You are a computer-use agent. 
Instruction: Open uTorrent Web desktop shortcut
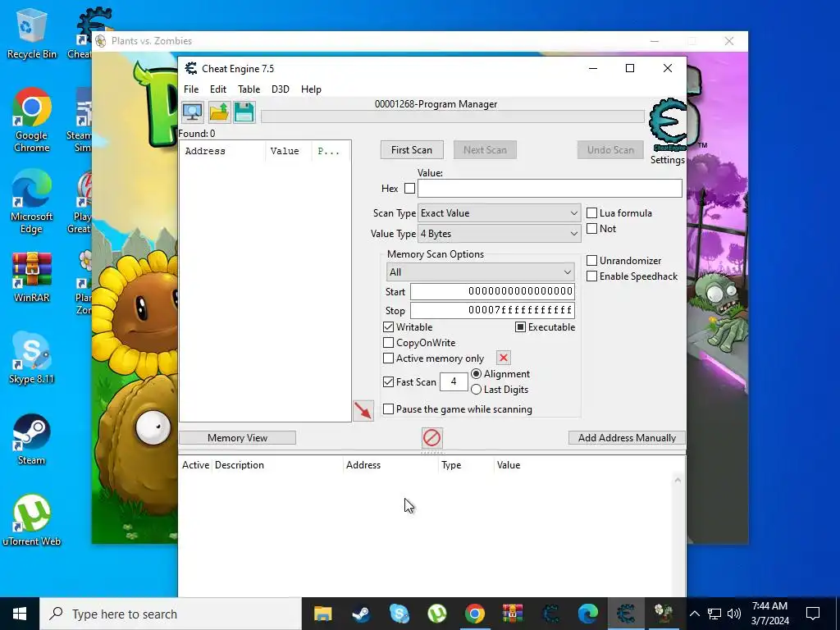tap(32, 521)
